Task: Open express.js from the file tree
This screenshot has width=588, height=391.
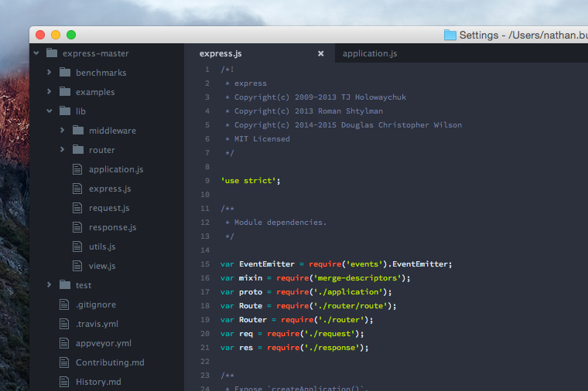Action: coord(110,189)
